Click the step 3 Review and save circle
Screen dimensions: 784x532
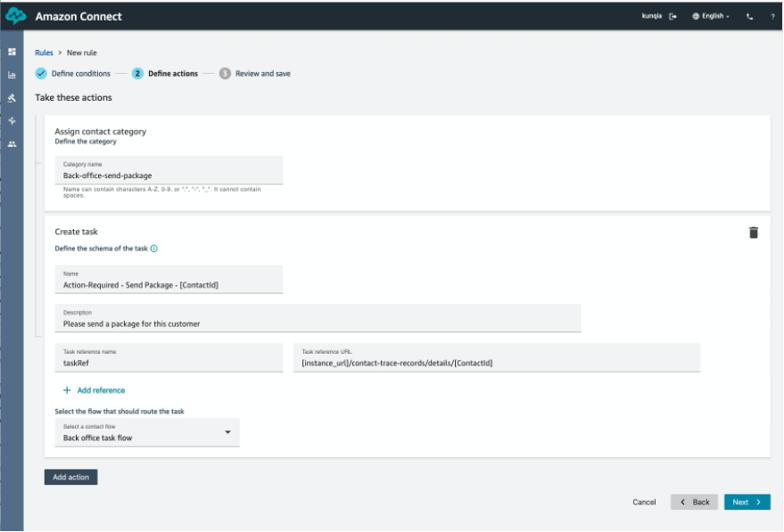click(225, 73)
